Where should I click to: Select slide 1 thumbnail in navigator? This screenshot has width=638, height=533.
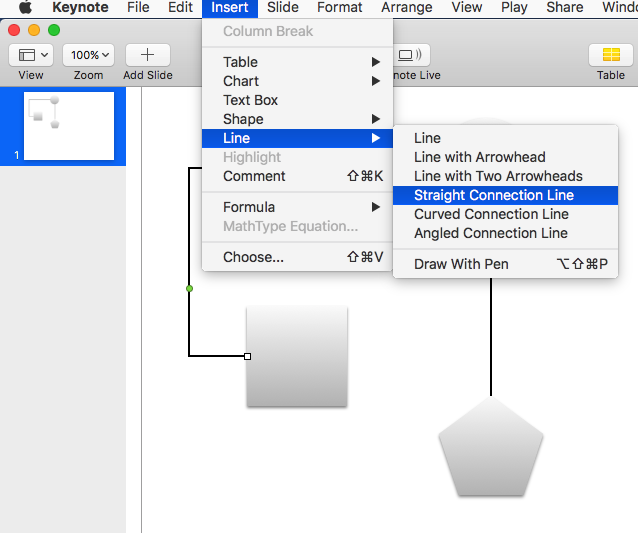tap(69, 126)
